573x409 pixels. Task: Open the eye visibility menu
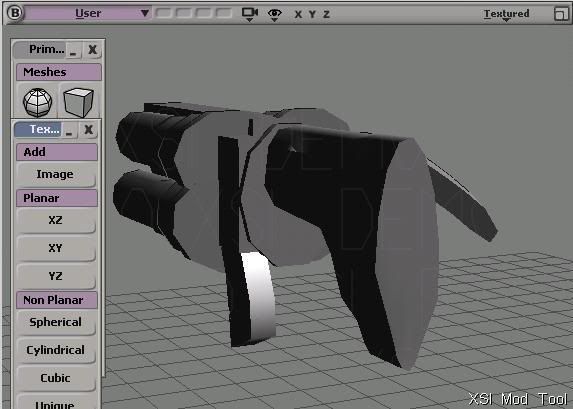tap(274, 14)
